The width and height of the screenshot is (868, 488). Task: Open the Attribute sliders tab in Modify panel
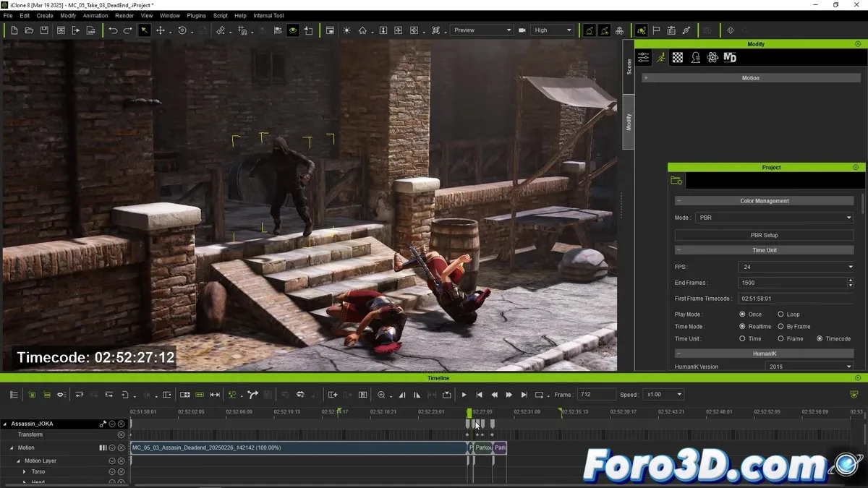[x=643, y=58]
